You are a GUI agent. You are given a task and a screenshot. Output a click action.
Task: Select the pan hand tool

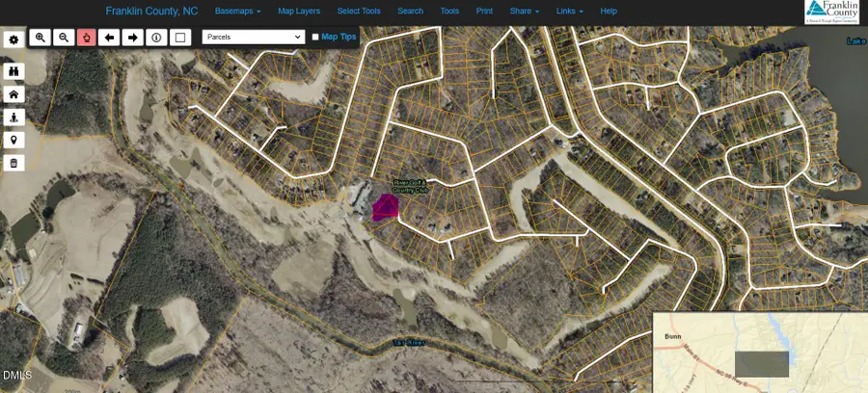(x=87, y=38)
